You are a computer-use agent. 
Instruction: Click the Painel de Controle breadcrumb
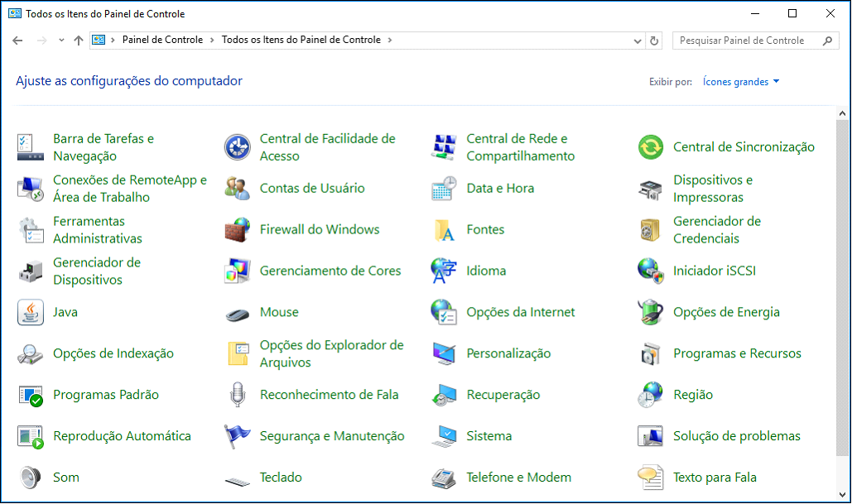point(162,41)
